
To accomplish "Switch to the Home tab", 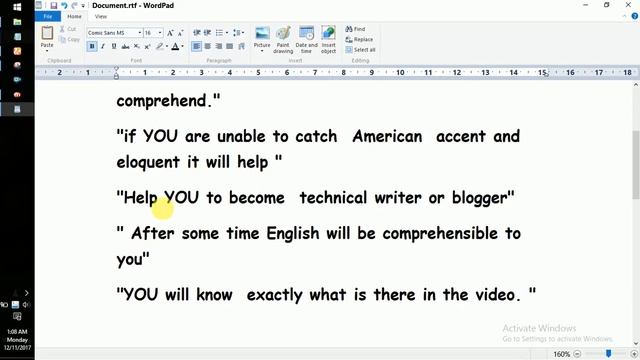I will tap(74, 17).
